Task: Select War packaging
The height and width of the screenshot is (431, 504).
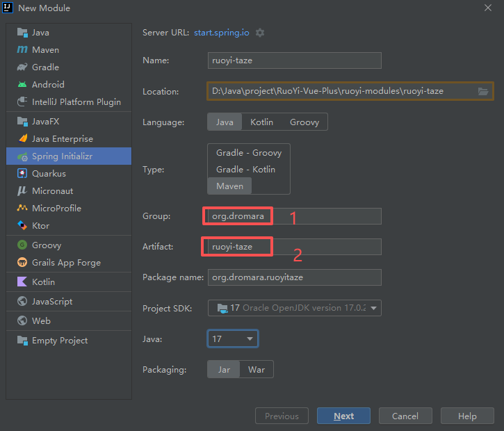Action: [257, 369]
